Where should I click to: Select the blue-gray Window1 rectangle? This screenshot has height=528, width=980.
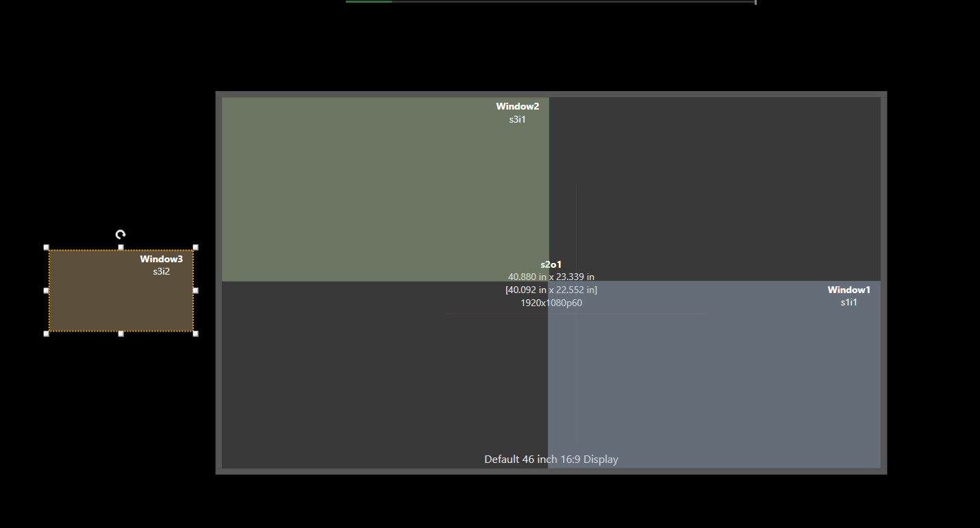click(714, 375)
